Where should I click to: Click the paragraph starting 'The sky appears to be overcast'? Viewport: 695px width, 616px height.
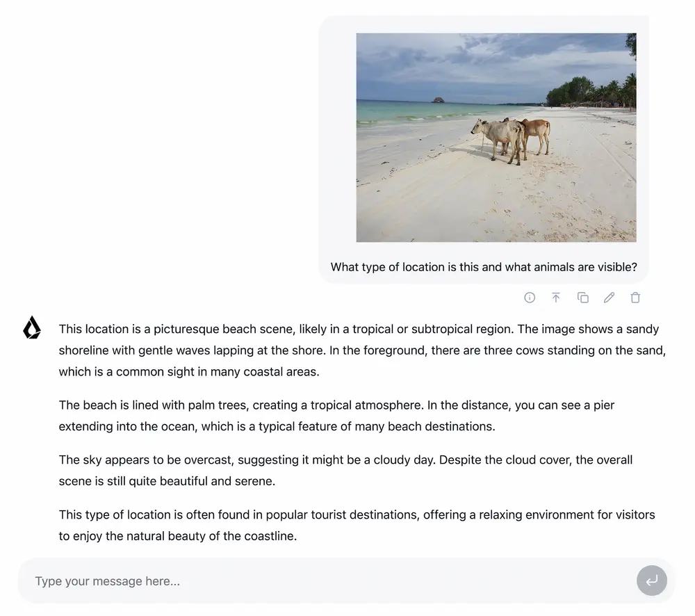coord(345,470)
